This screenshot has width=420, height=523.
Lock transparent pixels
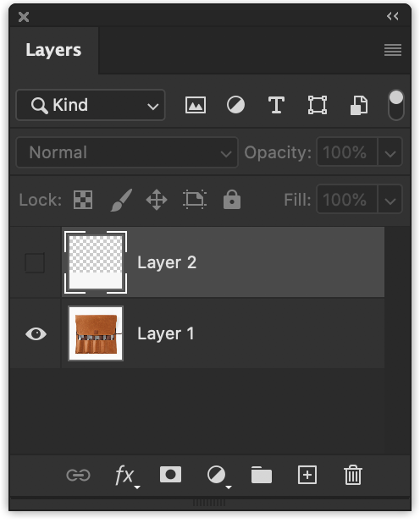tap(83, 200)
